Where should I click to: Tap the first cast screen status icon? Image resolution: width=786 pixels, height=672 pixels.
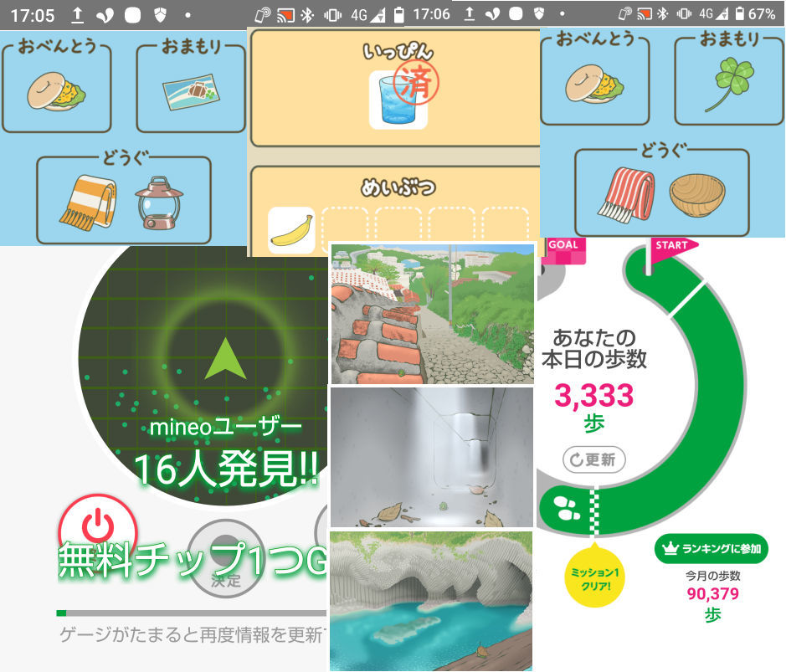(285, 16)
